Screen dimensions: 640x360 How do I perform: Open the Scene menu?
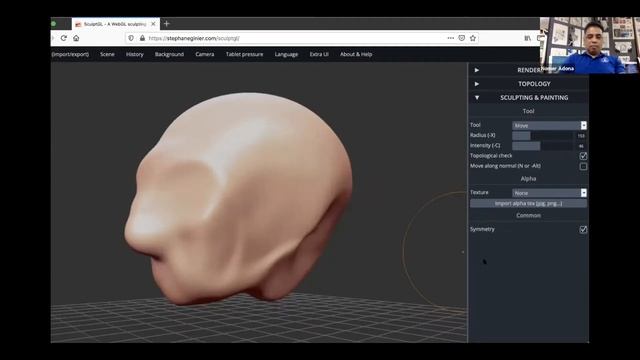[x=107, y=54]
